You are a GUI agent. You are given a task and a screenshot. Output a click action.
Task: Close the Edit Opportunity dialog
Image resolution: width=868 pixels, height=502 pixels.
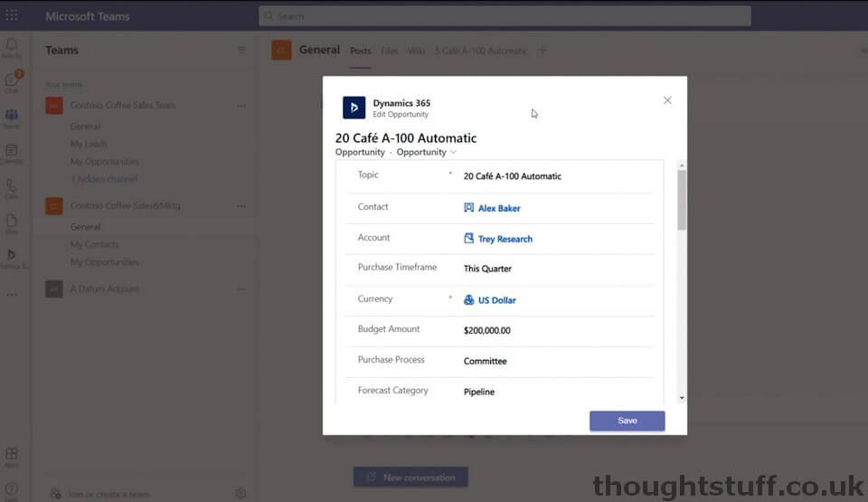coord(667,100)
